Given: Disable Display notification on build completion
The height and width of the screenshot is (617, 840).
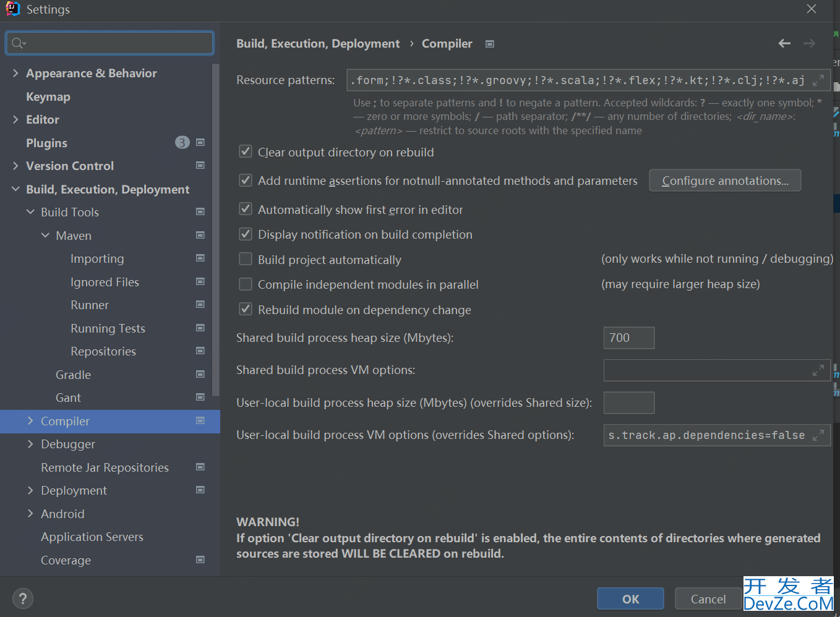Looking at the screenshot, I should pyautogui.click(x=246, y=234).
